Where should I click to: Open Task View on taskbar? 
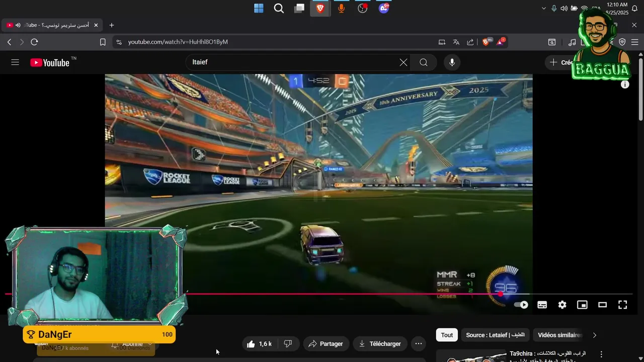click(299, 8)
